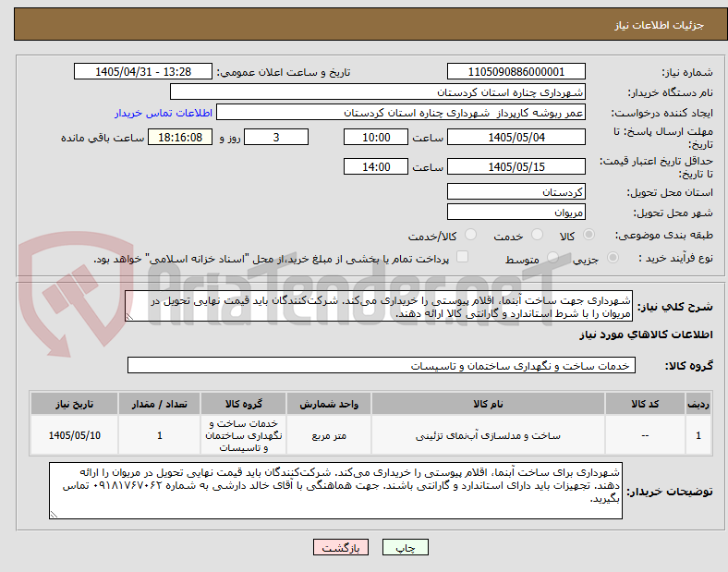Click the نام دستگاه خریدار field
Viewport: 728px width, 572px height.
pos(378,91)
